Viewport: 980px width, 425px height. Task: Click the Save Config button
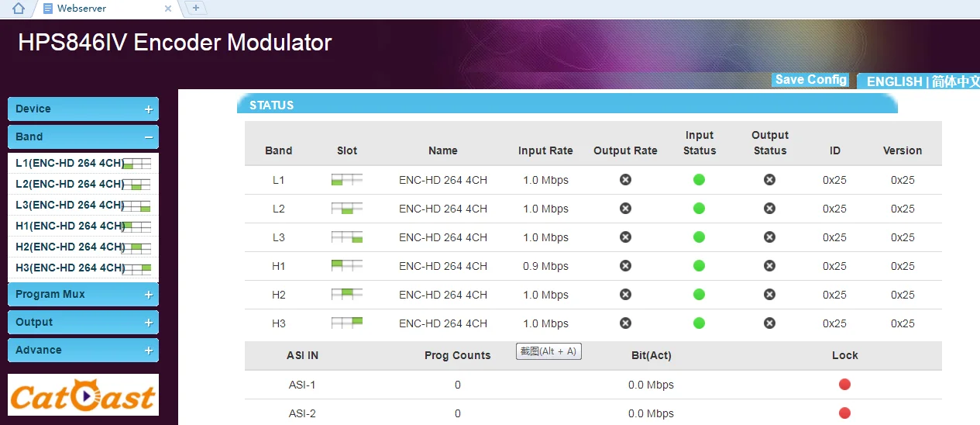tap(810, 80)
